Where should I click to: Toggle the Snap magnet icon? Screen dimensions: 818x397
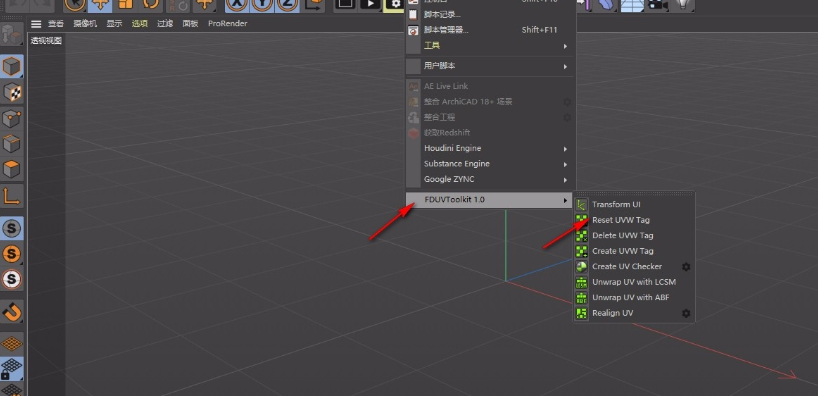click(x=11, y=312)
